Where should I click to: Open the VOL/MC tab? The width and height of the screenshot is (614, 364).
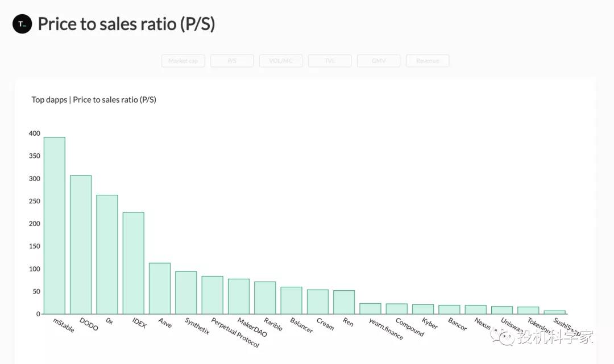pos(281,61)
